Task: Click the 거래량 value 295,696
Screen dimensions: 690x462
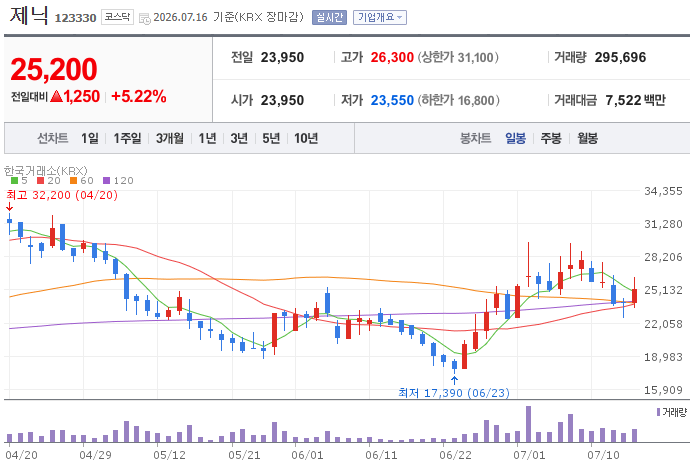Action: pyautogui.click(x=620, y=57)
